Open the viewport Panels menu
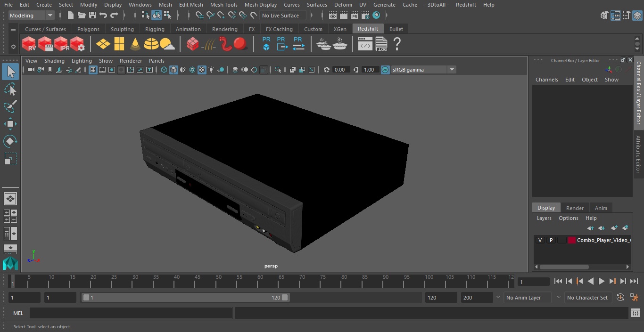 click(157, 61)
